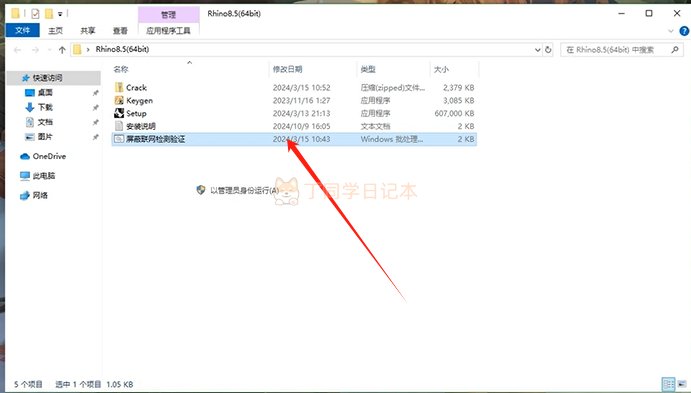Click the pin icon beside 文档

[95, 122]
